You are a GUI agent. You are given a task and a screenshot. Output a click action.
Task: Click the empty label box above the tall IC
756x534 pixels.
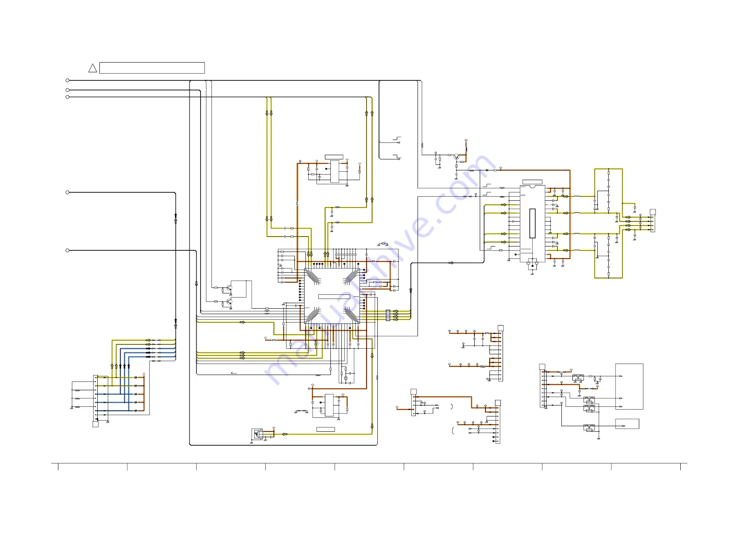point(532,182)
